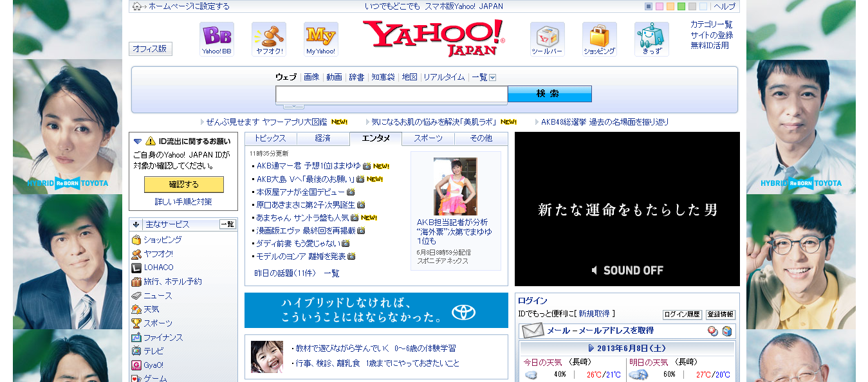
Task: Select the dark blue theme swatch
Action: [649, 6]
